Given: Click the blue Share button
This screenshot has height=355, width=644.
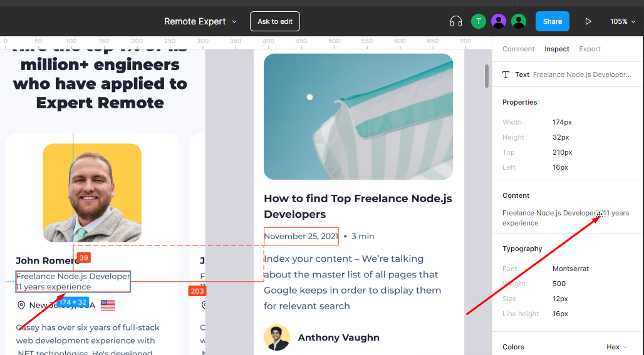Looking at the screenshot, I should click(553, 21).
